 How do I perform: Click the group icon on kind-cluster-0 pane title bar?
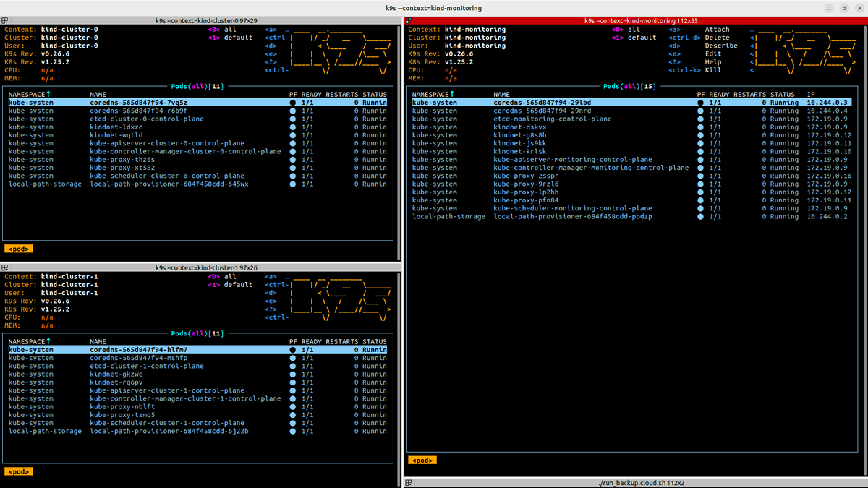pyautogui.click(x=5, y=20)
